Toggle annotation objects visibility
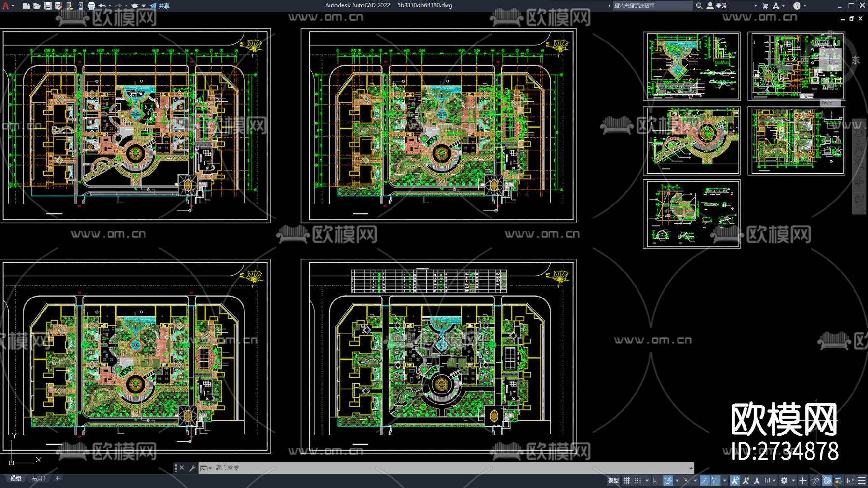The width and height of the screenshot is (868, 488). click(735, 480)
